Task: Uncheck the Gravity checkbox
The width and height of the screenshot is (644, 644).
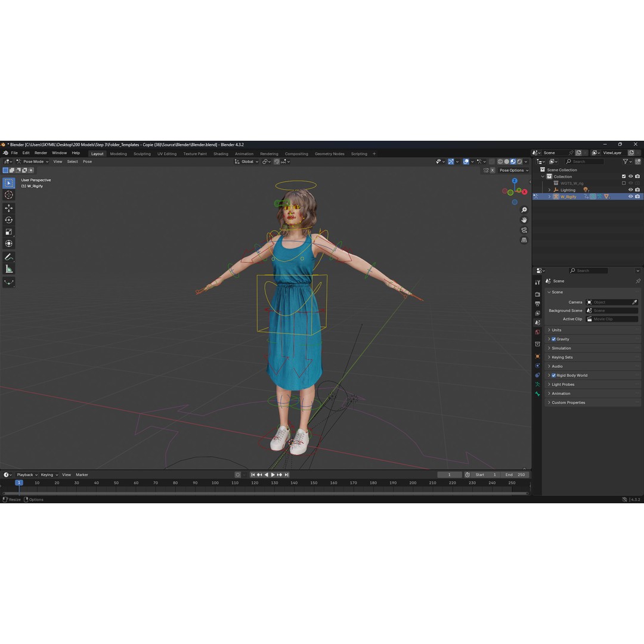Action: pyautogui.click(x=553, y=339)
